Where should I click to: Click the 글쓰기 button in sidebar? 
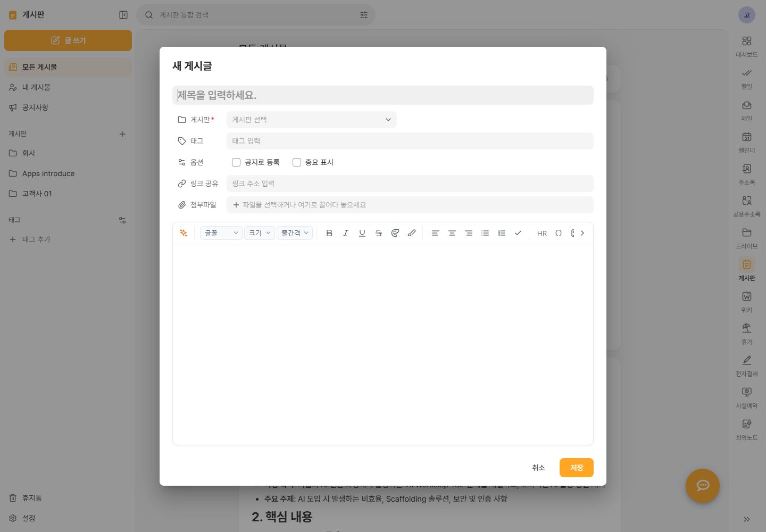click(x=68, y=40)
